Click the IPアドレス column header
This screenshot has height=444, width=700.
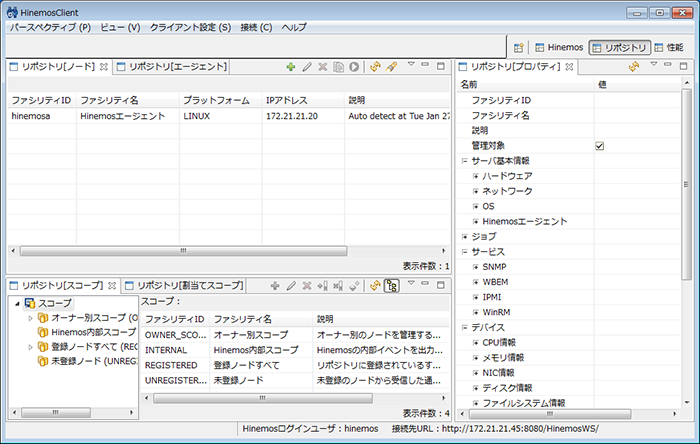pyautogui.click(x=287, y=101)
